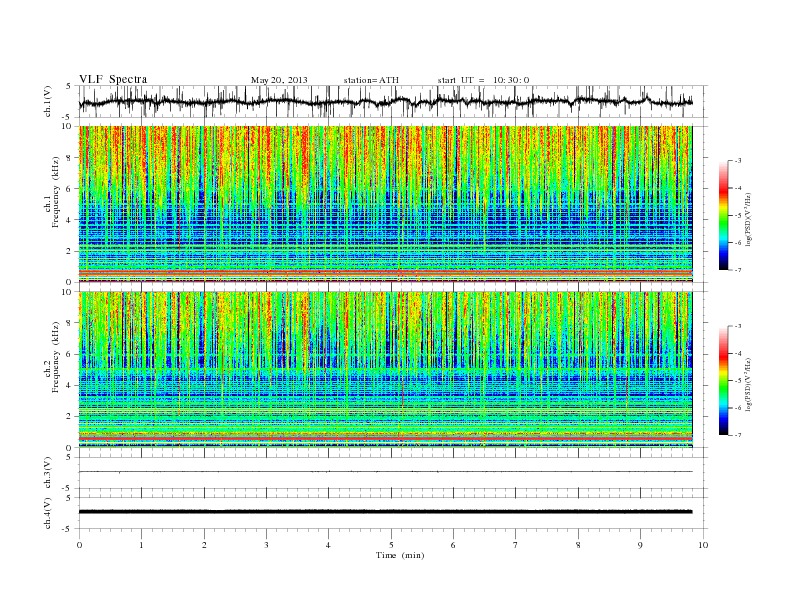Click time axis tick label "4"
792x612 pixels.
(328, 545)
